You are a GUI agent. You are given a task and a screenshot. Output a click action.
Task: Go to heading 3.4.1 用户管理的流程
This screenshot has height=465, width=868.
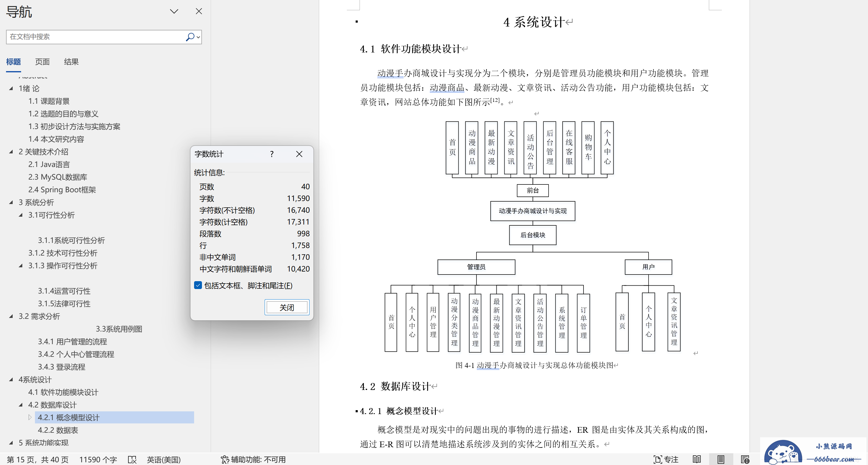pos(72,341)
